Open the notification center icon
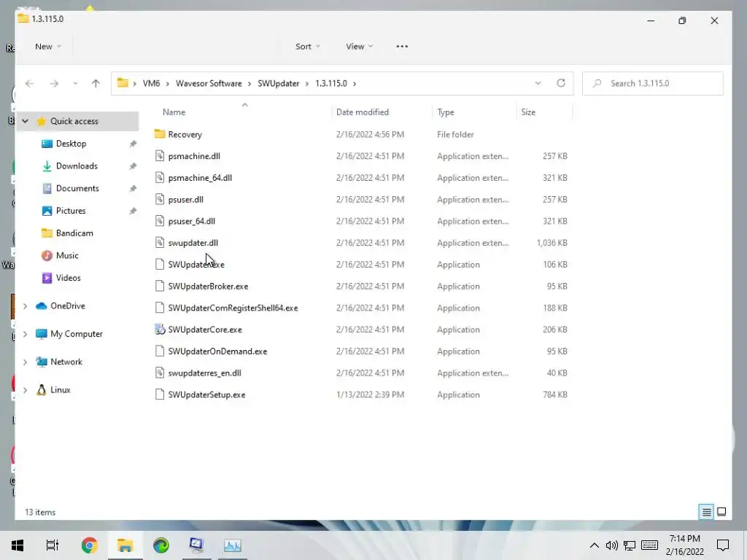The image size is (747, 560). (x=723, y=545)
